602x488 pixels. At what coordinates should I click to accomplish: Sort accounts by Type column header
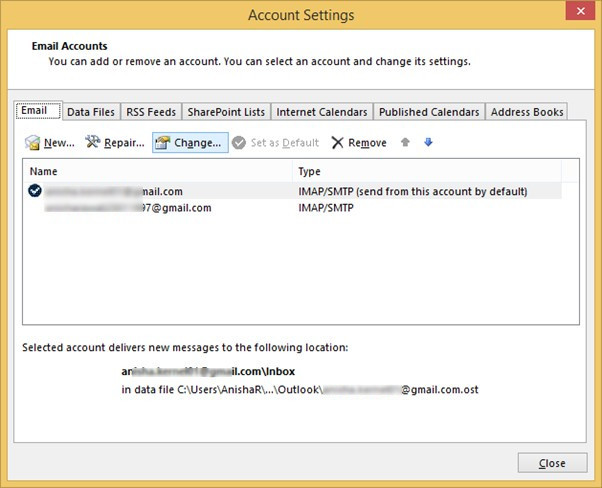435,171
